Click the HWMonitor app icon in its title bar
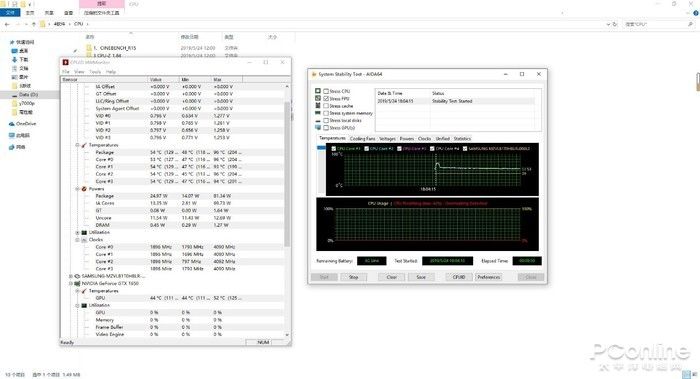Viewport: 700px width, 379px height. point(66,62)
